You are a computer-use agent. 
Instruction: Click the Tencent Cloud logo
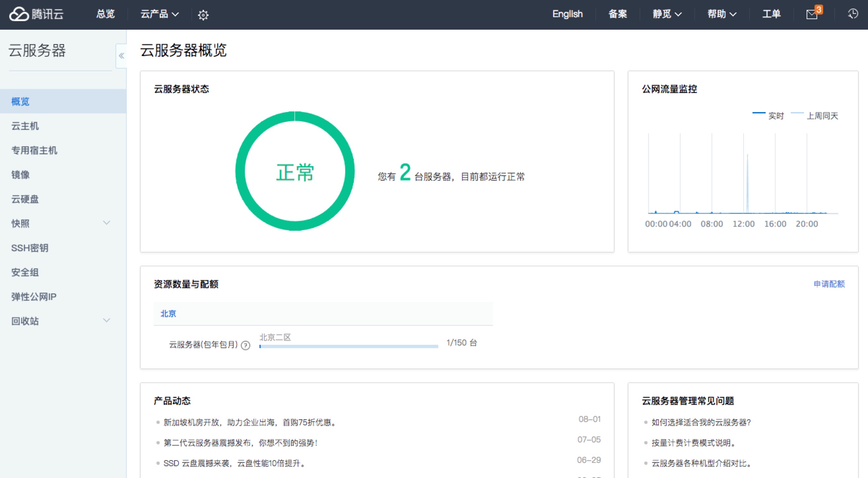tap(36, 14)
